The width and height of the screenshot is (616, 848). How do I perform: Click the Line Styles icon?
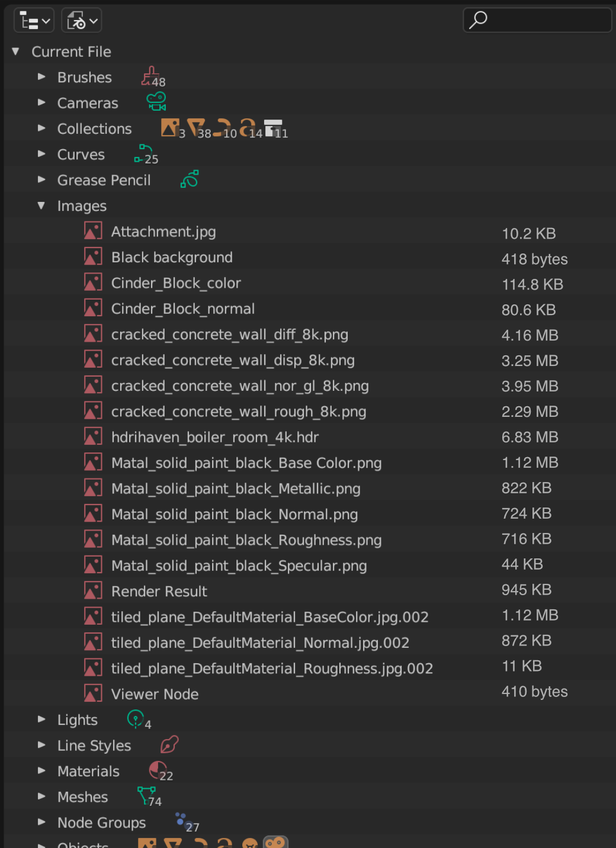(169, 744)
